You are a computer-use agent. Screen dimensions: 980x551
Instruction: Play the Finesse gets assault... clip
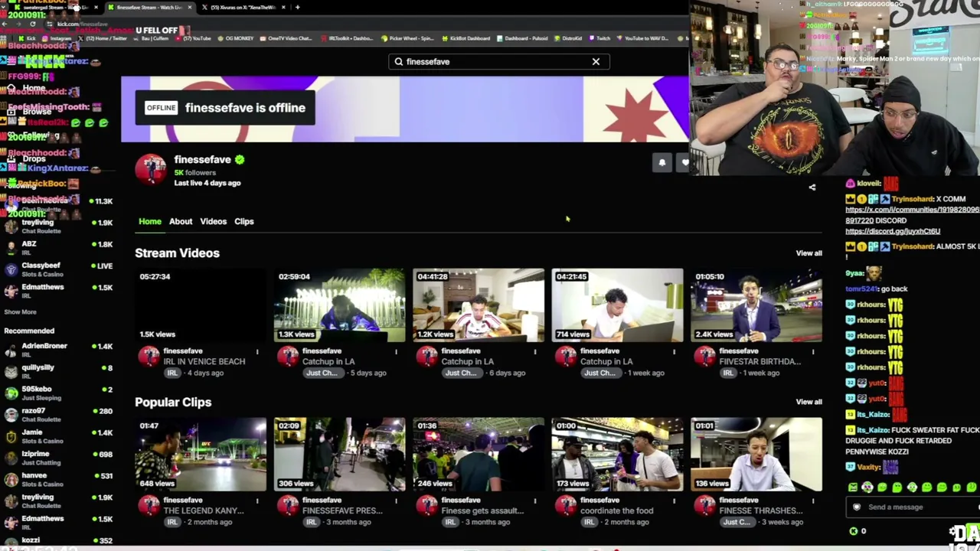479,454
